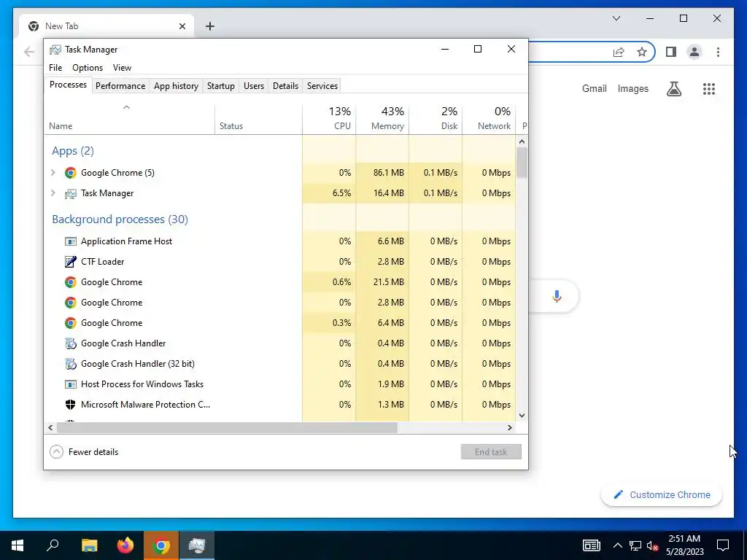Sort by the Network column header
Screen dimensions: 747x560
[x=489, y=119]
